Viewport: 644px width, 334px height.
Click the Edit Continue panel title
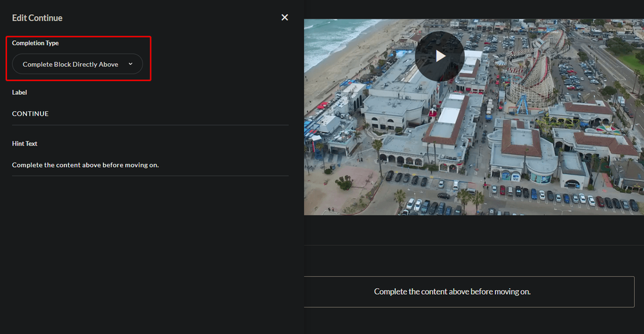[37, 17]
